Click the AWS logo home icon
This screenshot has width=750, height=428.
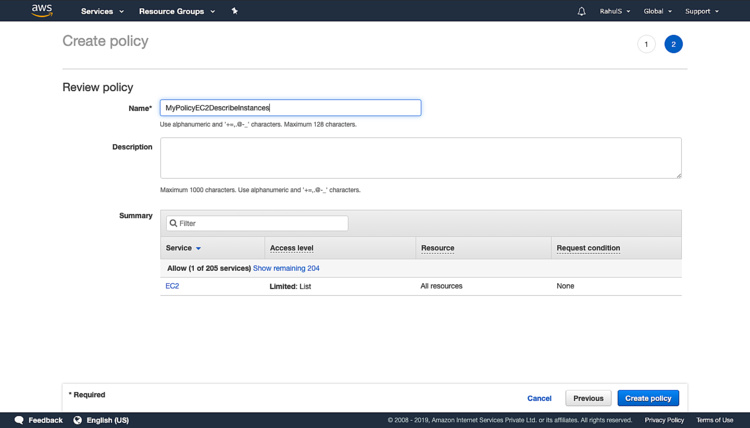[x=42, y=11]
